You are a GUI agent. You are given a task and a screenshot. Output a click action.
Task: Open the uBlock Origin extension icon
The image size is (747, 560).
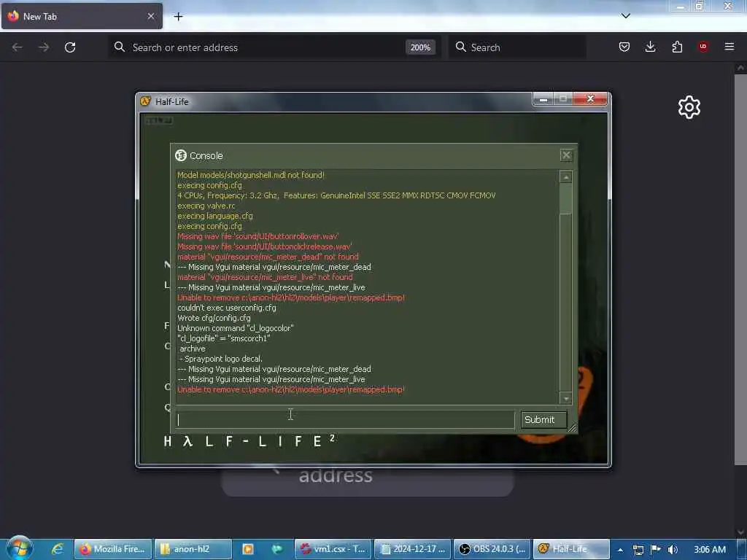tap(703, 47)
